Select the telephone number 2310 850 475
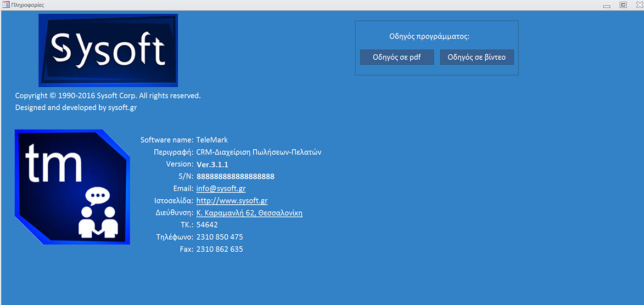Viewport: 644px width, 305px height. coord(220,237)
